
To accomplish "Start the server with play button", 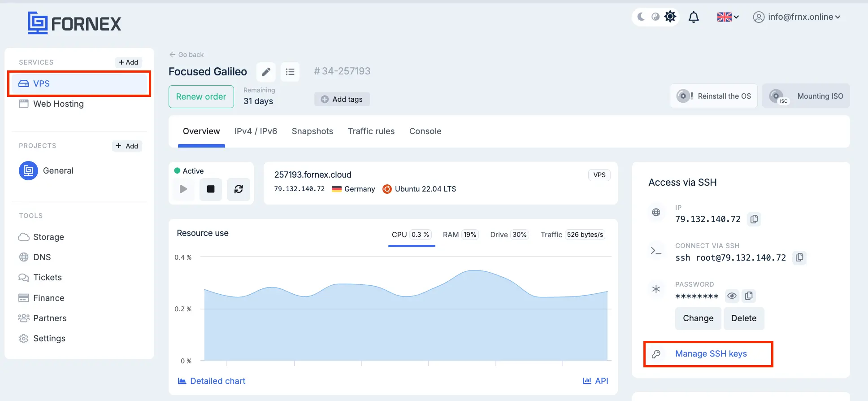I will point(183,189).
